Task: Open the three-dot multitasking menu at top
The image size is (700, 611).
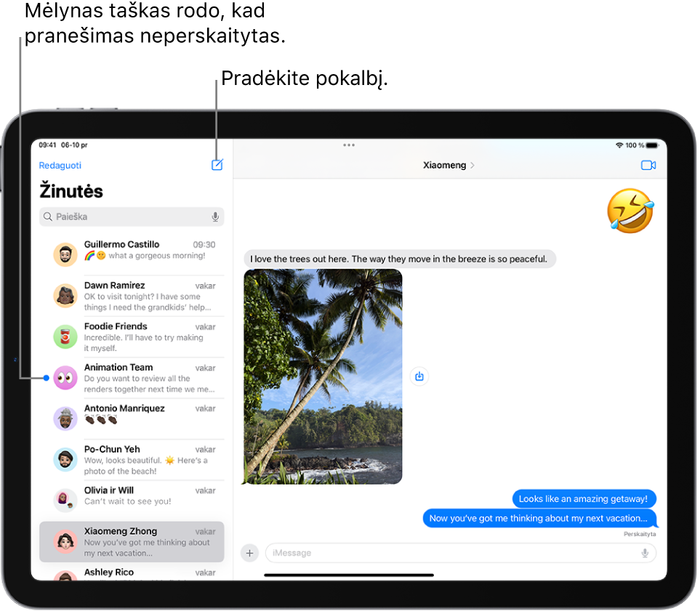Action: tap(349, 145)
